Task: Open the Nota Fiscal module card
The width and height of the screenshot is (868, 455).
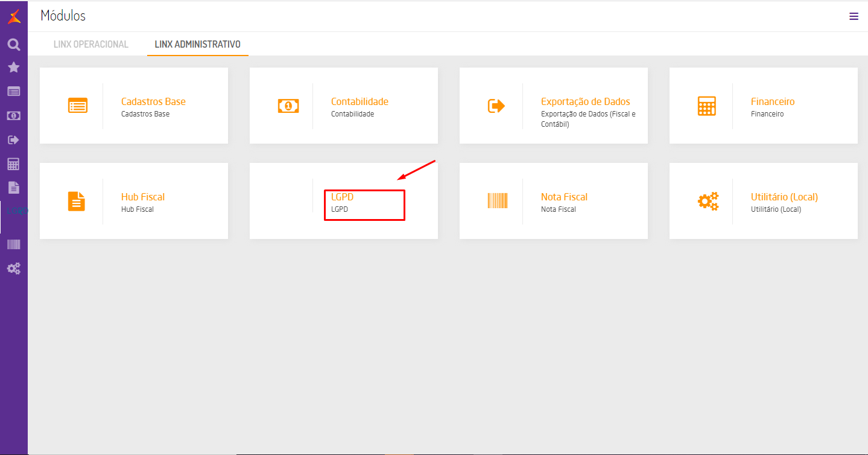Action: pyautogui.click(x=554, y=201)
